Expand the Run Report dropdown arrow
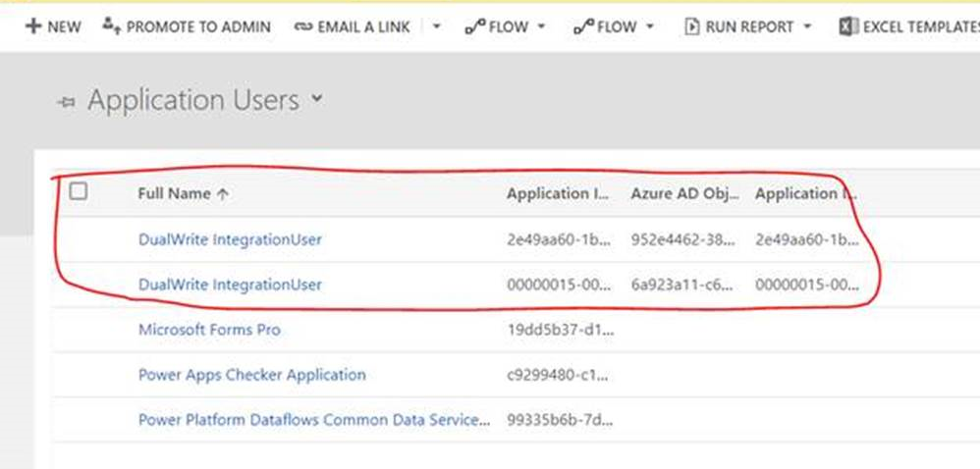Image resolution: width=980 pixels, height=469 pixels. tap(807, 26)
